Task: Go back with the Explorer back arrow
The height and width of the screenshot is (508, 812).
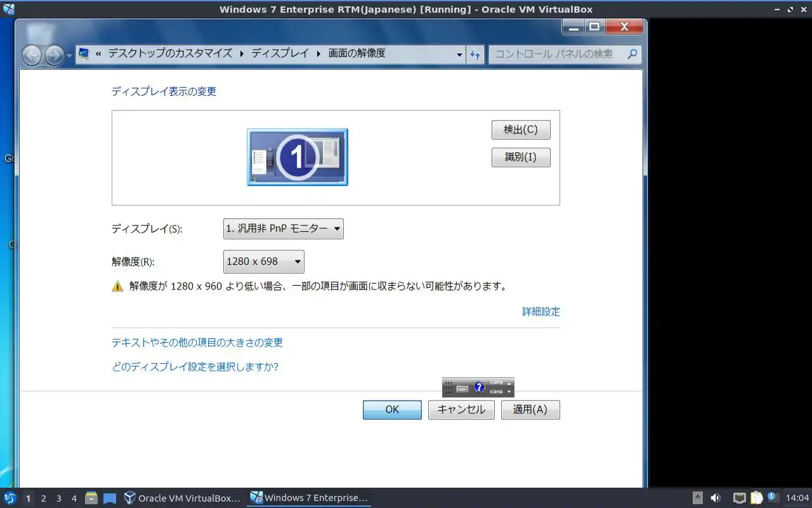Action: [32, 55]
